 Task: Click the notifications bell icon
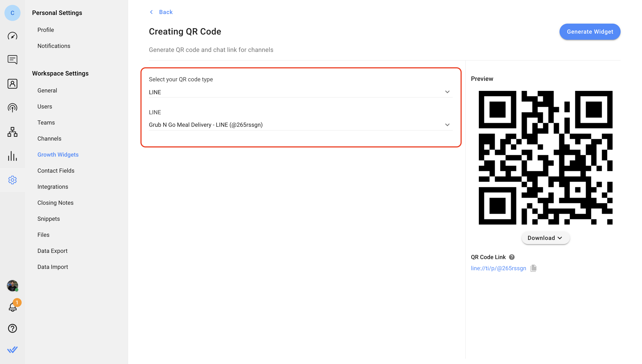click(x=13, y=307)
